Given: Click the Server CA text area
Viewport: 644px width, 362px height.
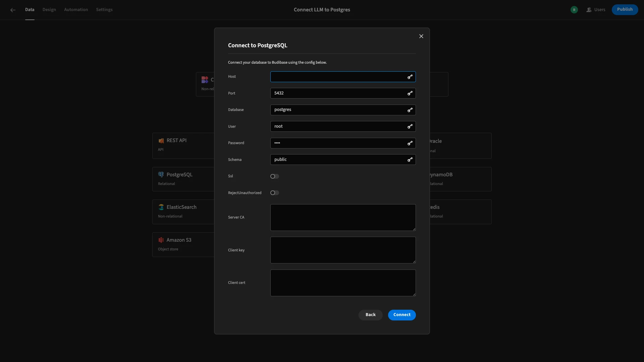Looking at the screenshot, I should 343,218.
